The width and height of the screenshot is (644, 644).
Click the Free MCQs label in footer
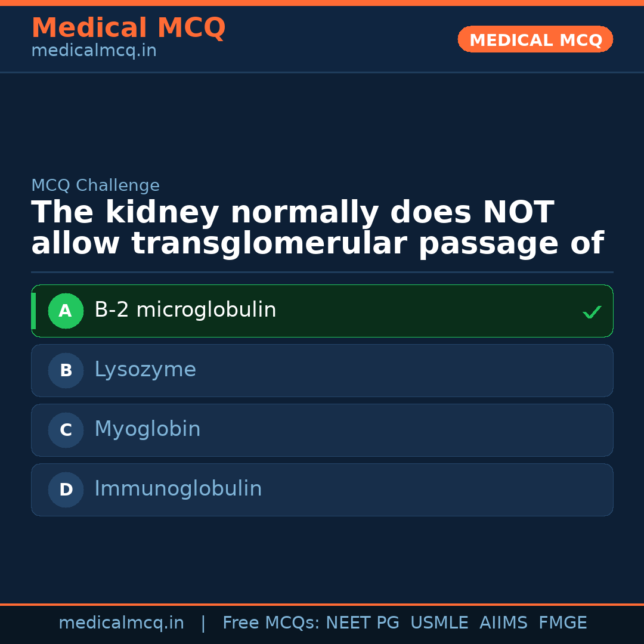[x=271, y=623]
